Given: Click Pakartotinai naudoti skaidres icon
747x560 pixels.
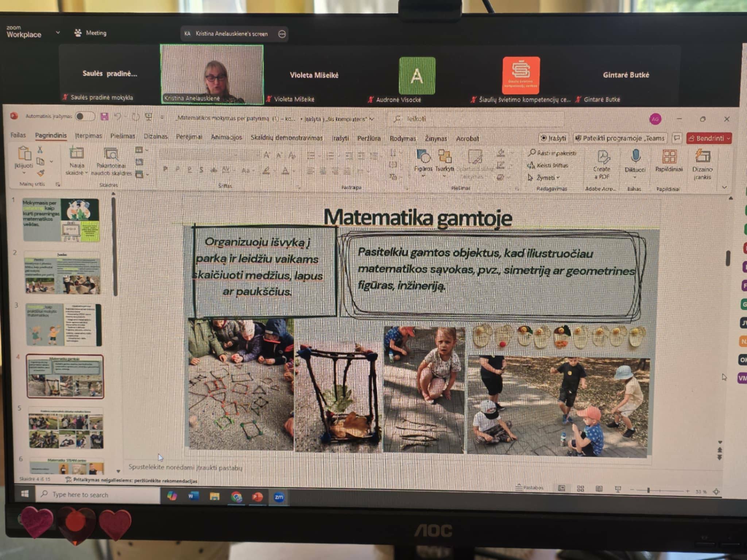Looking at the screenshot, I should coord(111,155).
